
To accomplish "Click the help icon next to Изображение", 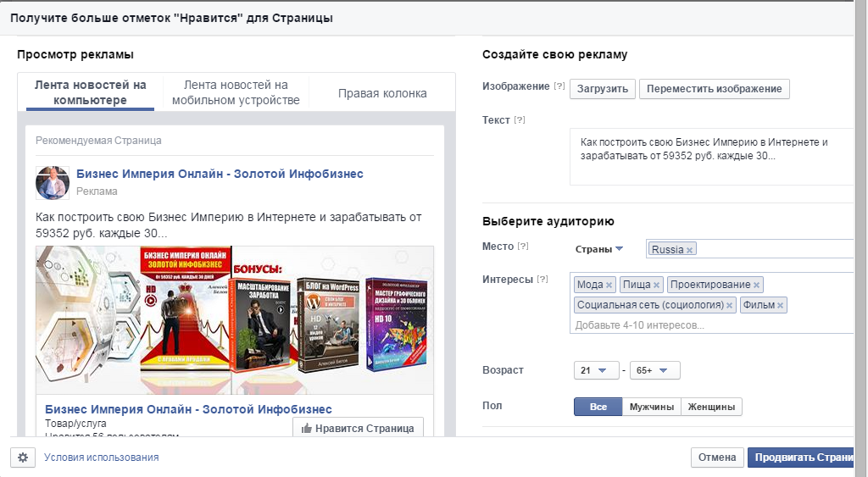I will tap(559, 86).
